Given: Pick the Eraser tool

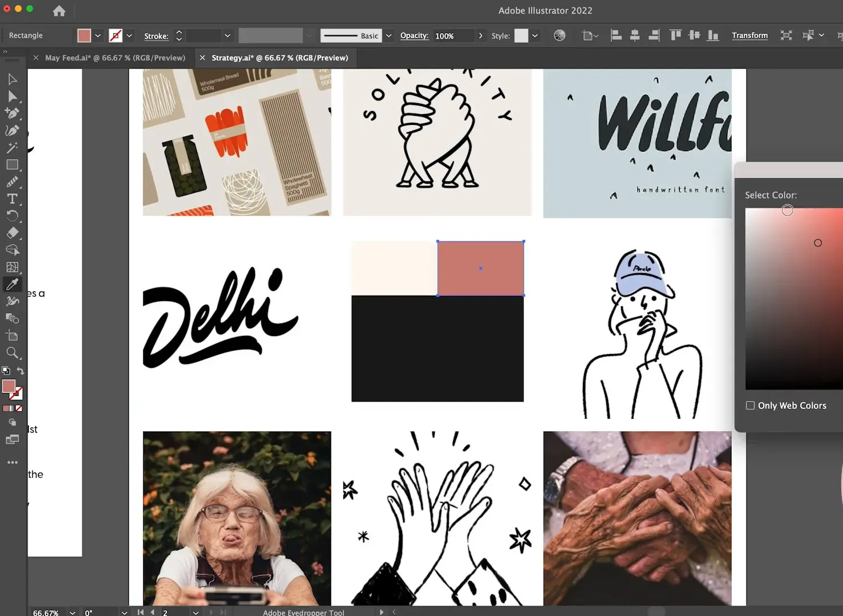Looking at the screenshot, I should (13, 233).
